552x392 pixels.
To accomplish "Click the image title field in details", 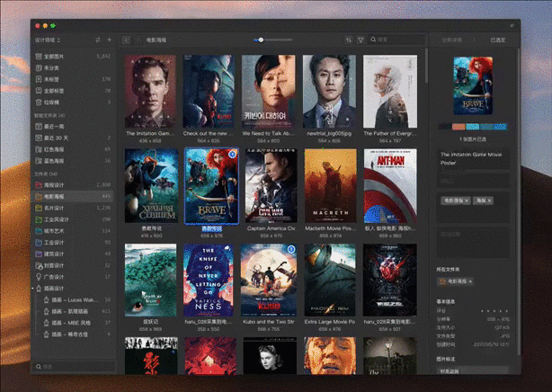I will tap(473, 159).
